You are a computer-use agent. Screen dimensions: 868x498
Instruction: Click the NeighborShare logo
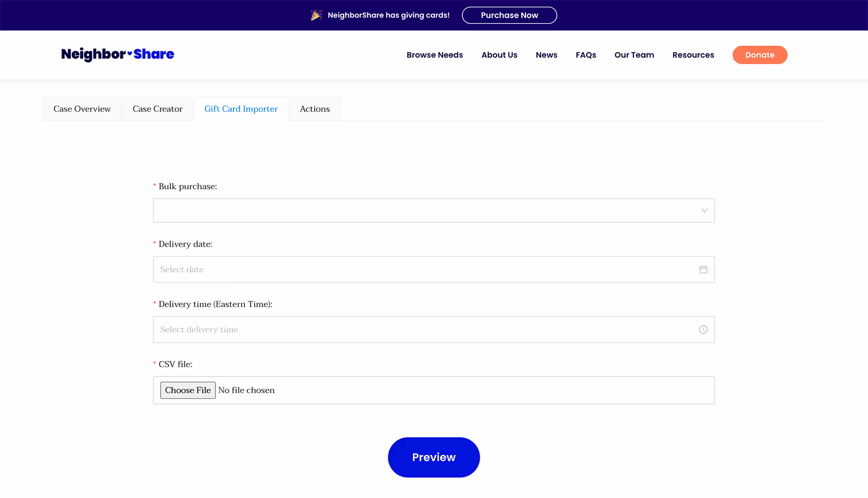(x=118, y=54)
